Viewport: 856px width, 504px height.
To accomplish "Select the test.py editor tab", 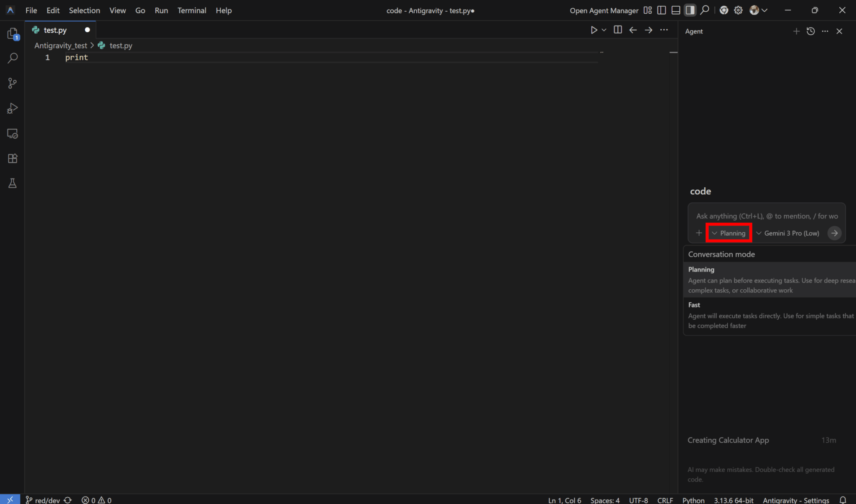I will [x=55, y=30].
